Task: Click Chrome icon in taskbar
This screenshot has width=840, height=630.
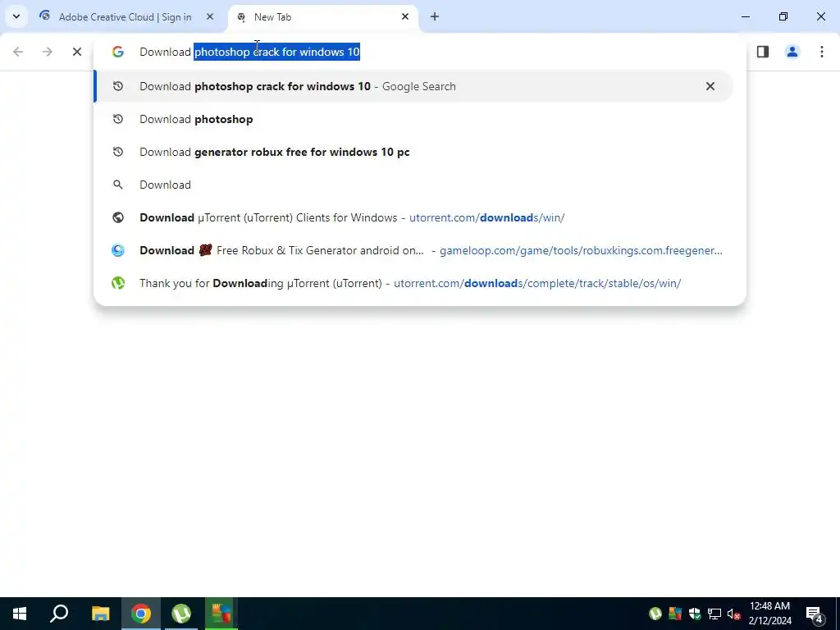Action: [x=141, y=614]
